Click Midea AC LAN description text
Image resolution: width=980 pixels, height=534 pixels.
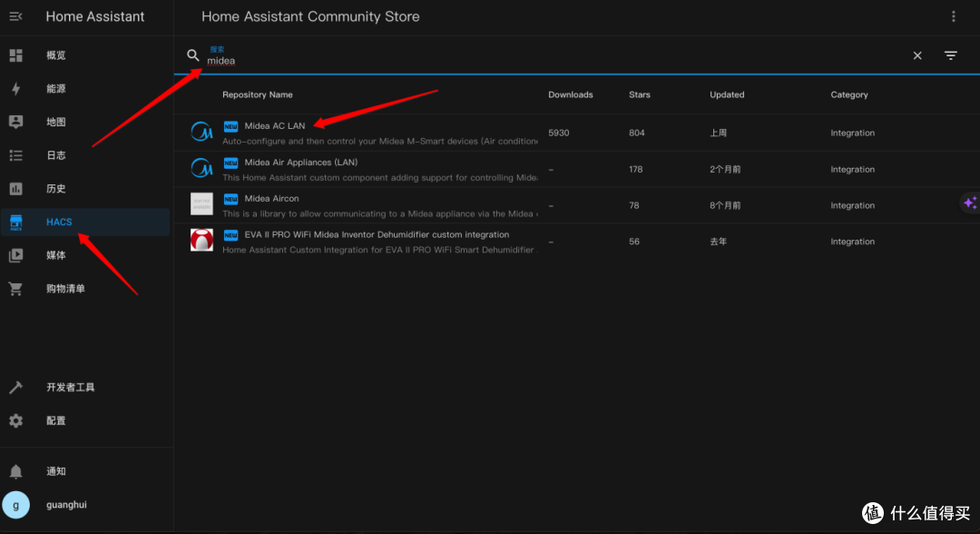click(x=380, y=142)
